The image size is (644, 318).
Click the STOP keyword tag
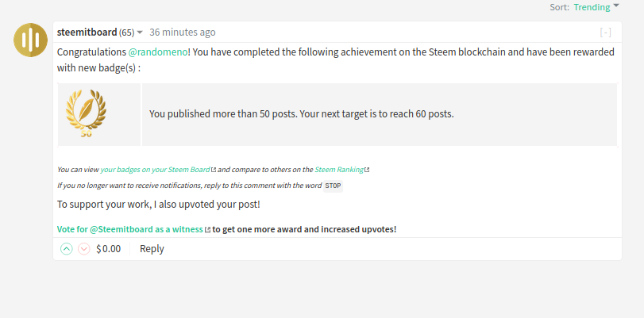click(x=333, y=186)
